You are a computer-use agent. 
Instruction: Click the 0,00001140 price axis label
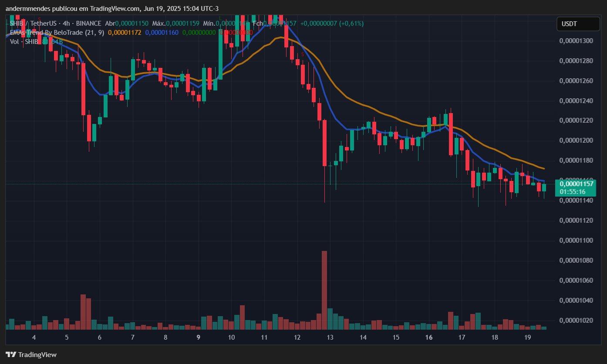(577, 200)
